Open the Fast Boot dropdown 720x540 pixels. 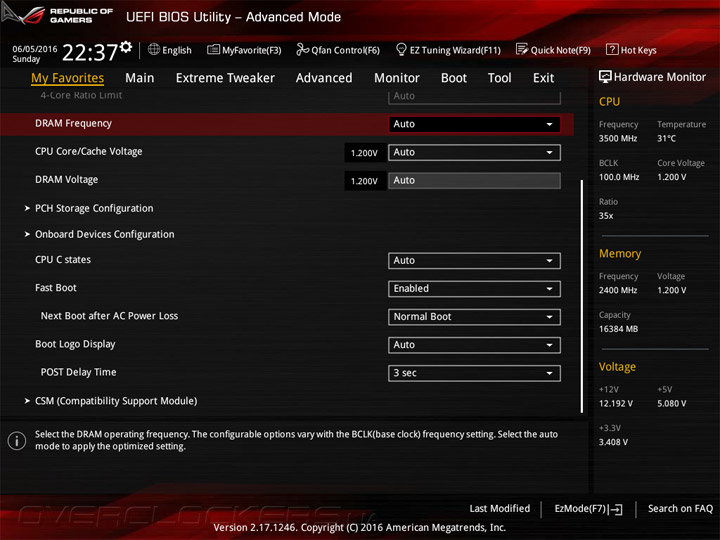tap(474, 289)
